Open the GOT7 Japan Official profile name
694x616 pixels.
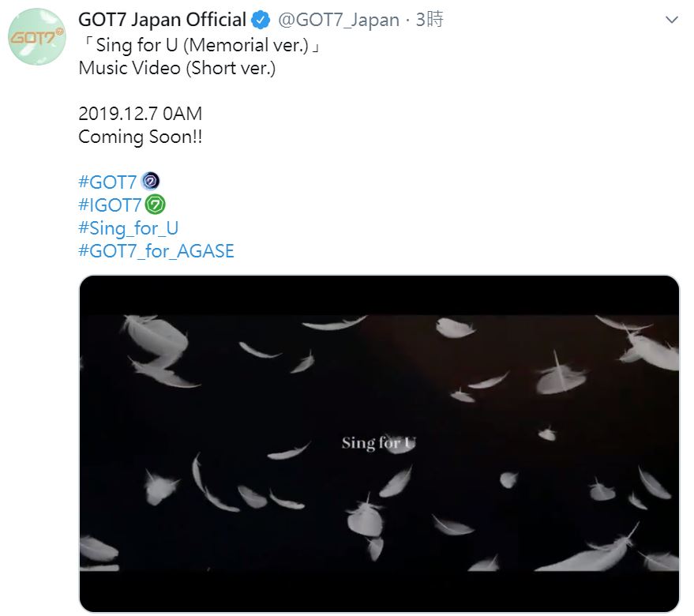tap(162, 20)
